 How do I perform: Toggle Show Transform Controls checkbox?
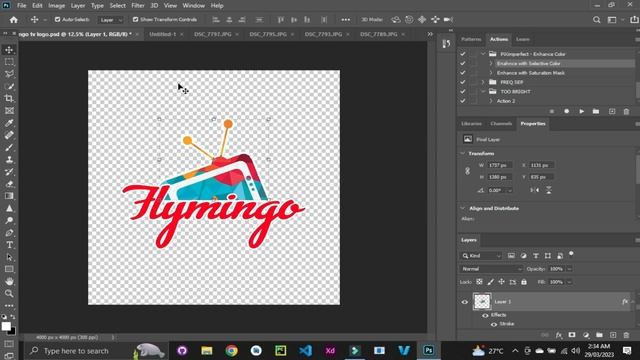coord(135,20)
